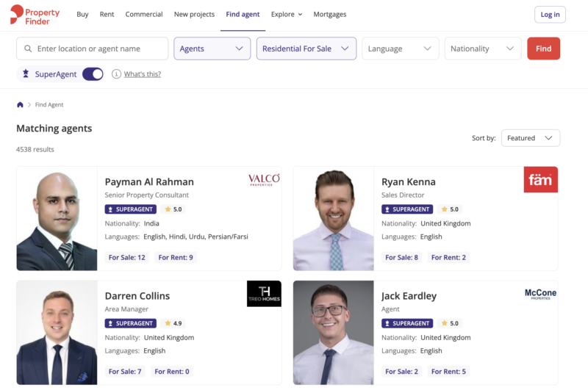The height and width of the screenshot is (390, 588).
Task: Click the fäm company logo
Action: [x=540, y=179]
